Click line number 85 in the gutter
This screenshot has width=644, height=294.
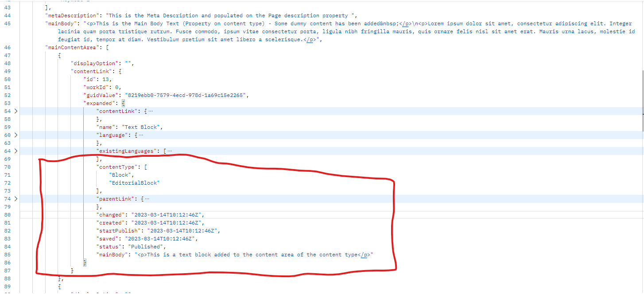7,255
